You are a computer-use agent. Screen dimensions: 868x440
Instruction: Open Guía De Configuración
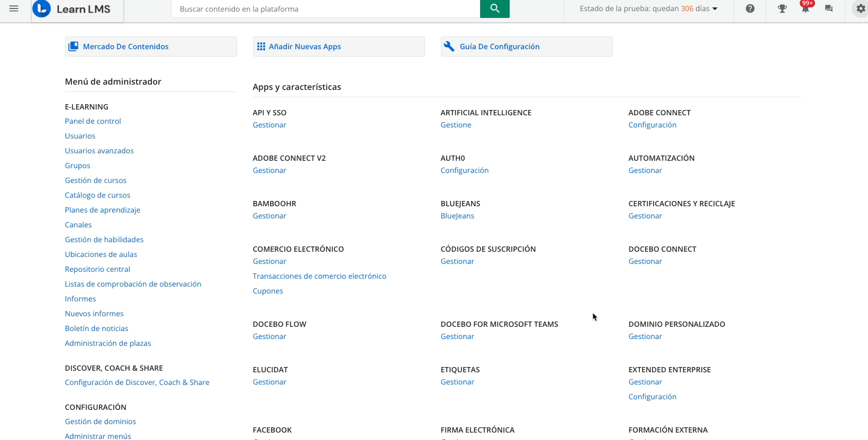pos(527,47)
